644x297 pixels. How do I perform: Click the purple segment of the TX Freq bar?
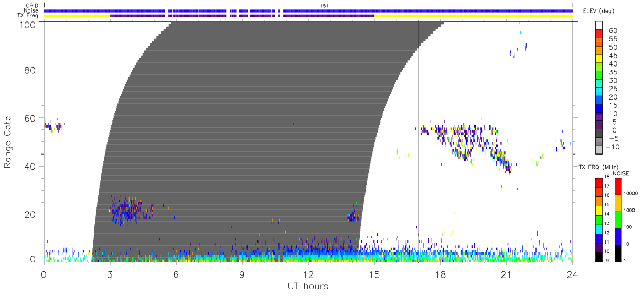242,16
